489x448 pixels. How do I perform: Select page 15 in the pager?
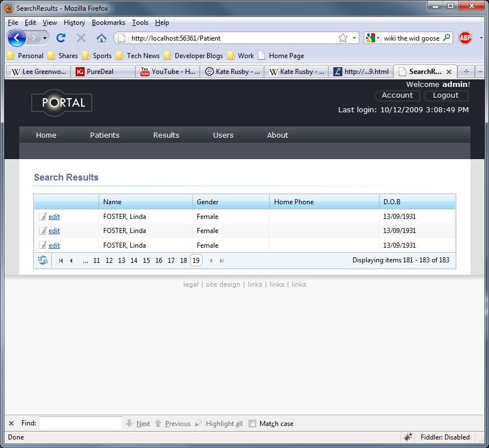[146, 261]
